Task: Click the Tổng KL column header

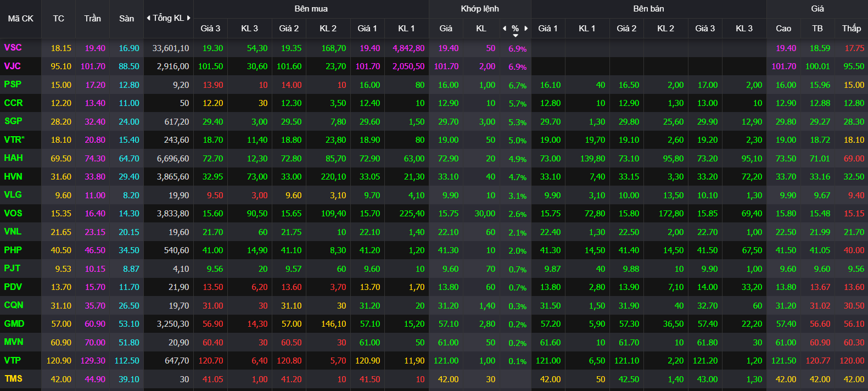Action: (x=169, y=18)
